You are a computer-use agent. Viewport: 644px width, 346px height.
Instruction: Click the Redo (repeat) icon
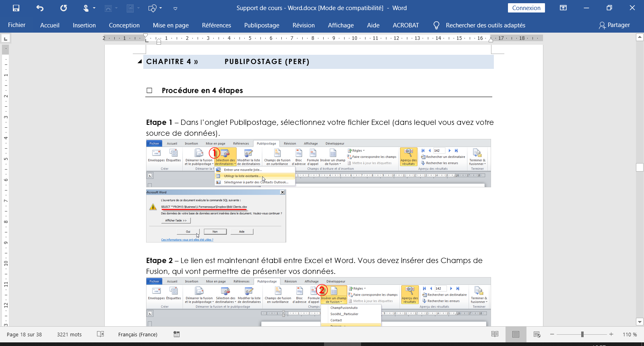(x=64, y=8)
